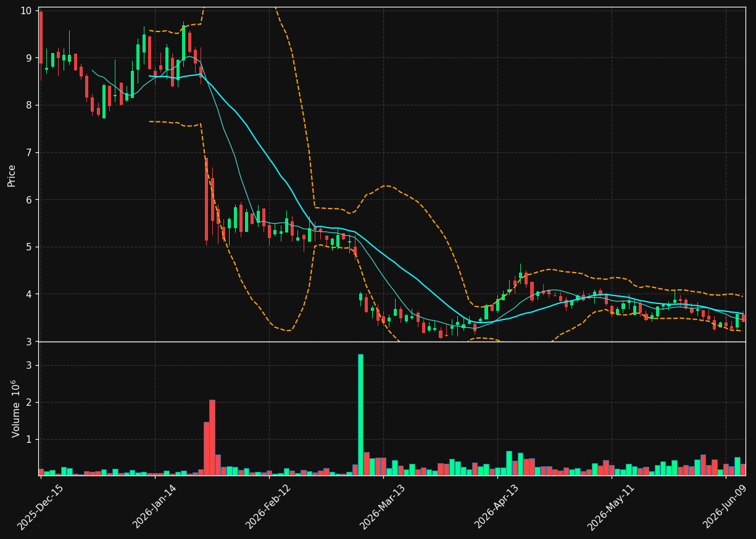Click the price tick label 9
756x539 pixels.
tap(29, 58)
